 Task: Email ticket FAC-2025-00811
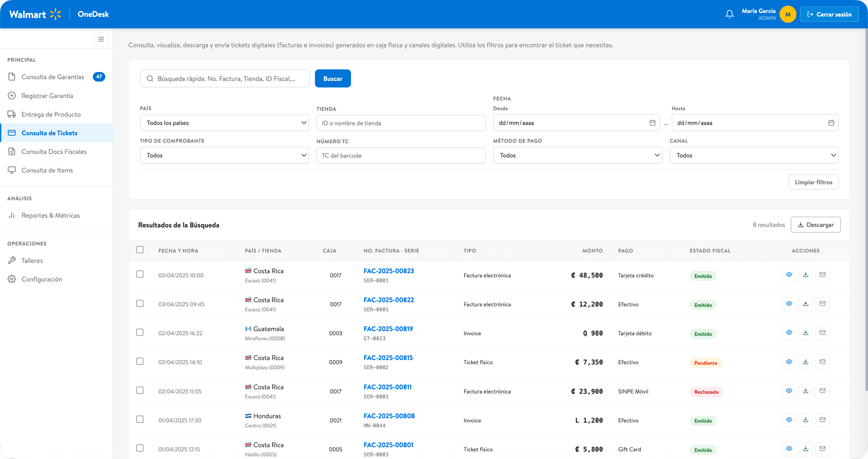point(822,391)
